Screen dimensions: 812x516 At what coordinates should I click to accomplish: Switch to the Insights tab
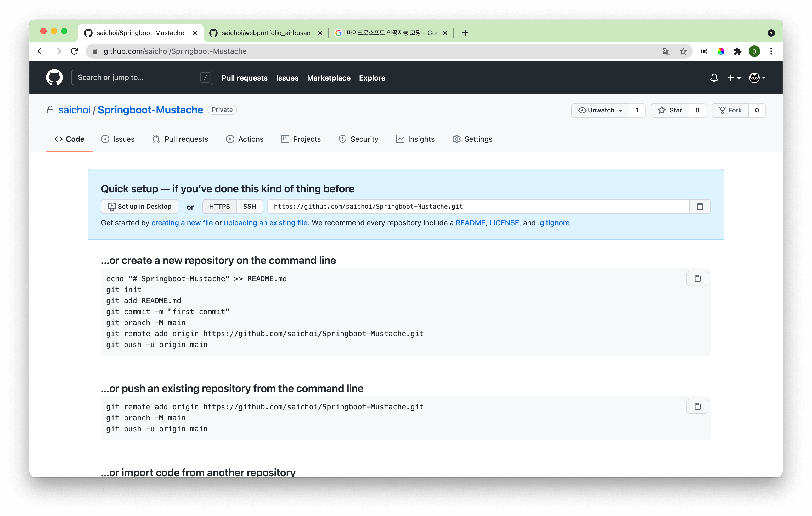(415, 139)
